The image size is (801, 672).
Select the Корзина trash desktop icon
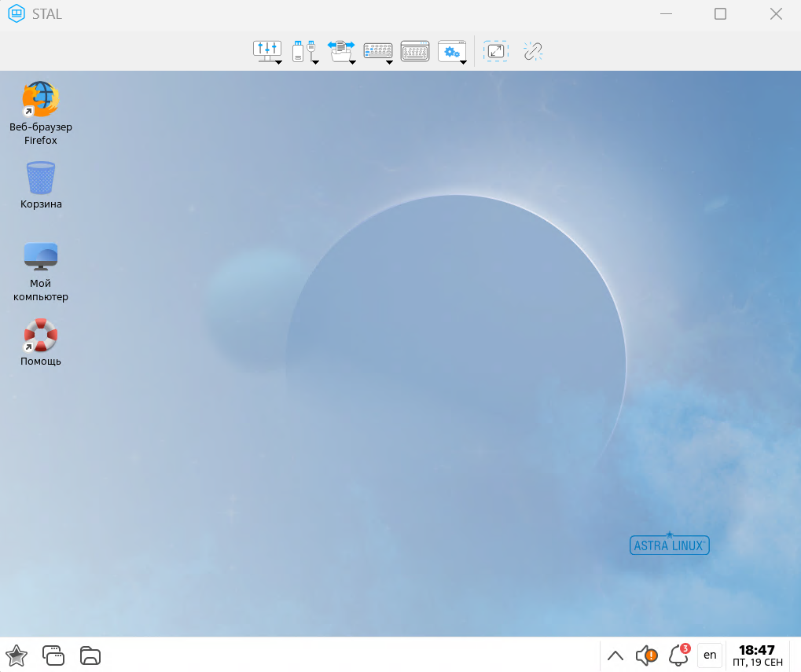coord(41,178)
